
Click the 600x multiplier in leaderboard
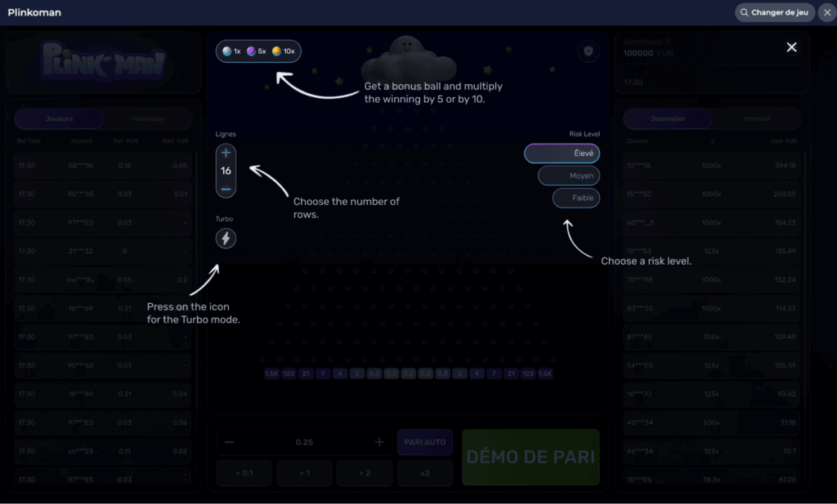pos(712,422)
